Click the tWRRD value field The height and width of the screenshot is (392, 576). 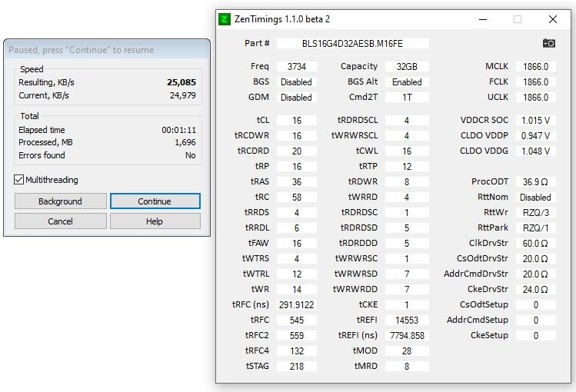click(x=407, y=197)
